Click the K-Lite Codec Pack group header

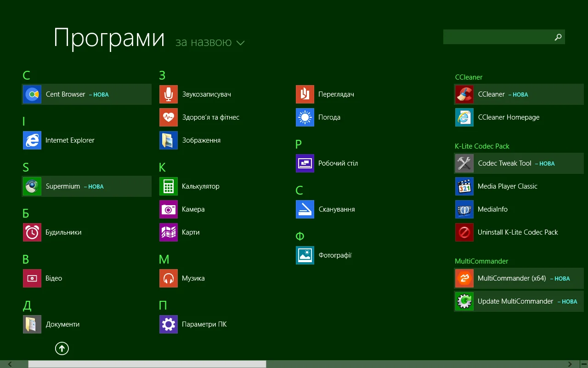click(482, 146)
